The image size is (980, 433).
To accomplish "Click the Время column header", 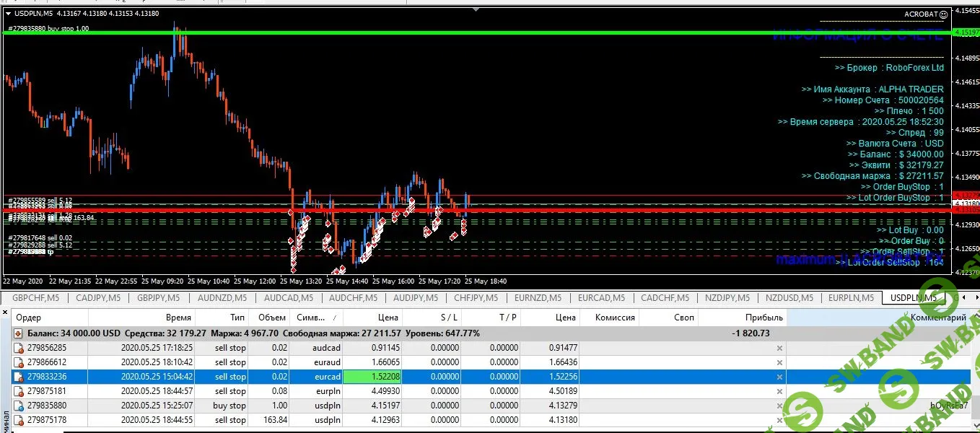I will 178,318.
